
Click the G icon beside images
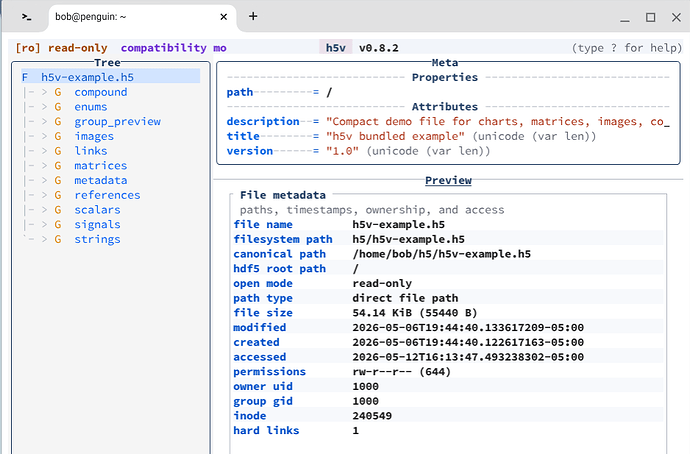click(58, 136)
